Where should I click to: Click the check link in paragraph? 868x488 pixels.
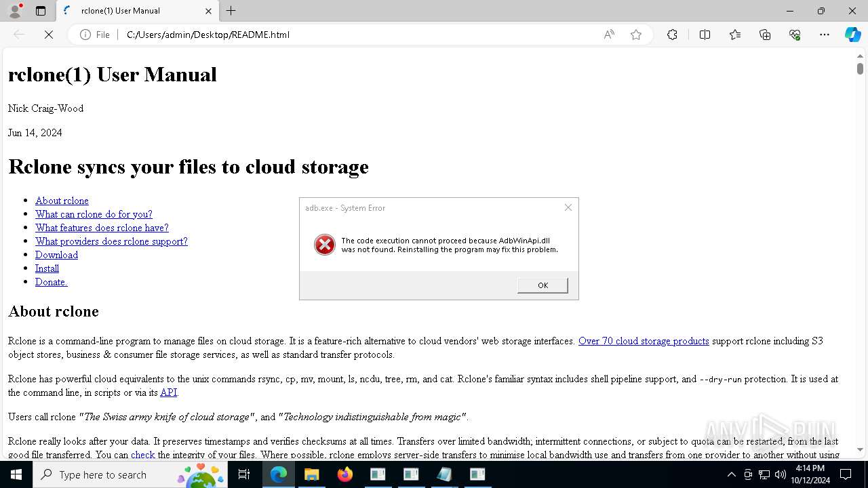[x=143, y=455]
